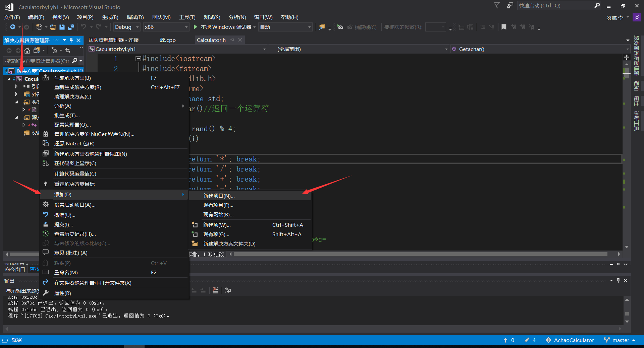This screenshot has height=348, width=644.
Task: Close the Calculator.h tab
Action: 240,40
